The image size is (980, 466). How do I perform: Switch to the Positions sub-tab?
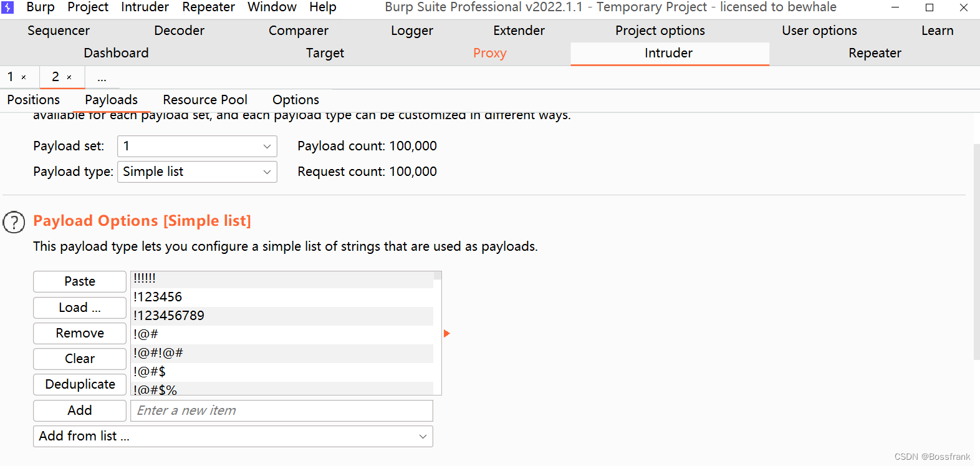pyautogui.click(x=34, y=100)
